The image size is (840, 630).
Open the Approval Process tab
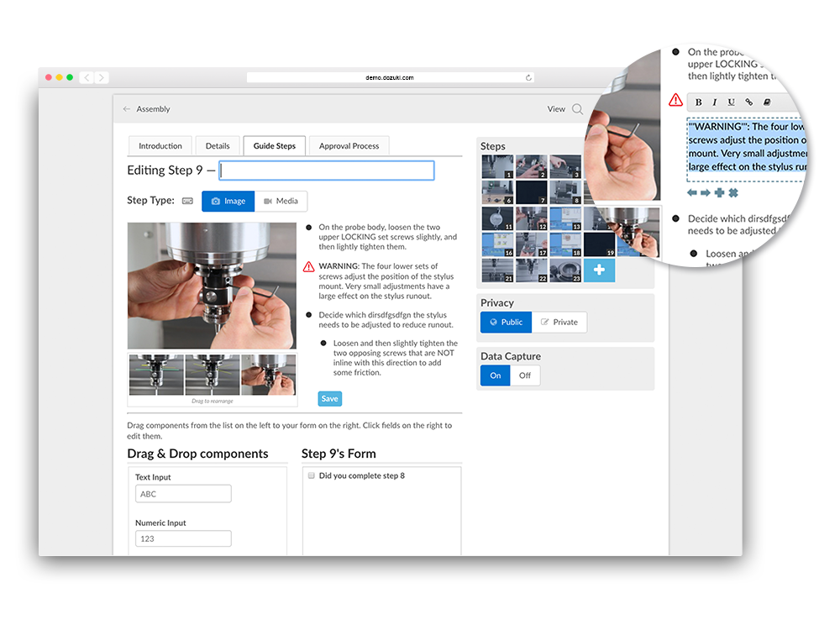(x=349, y=145)
